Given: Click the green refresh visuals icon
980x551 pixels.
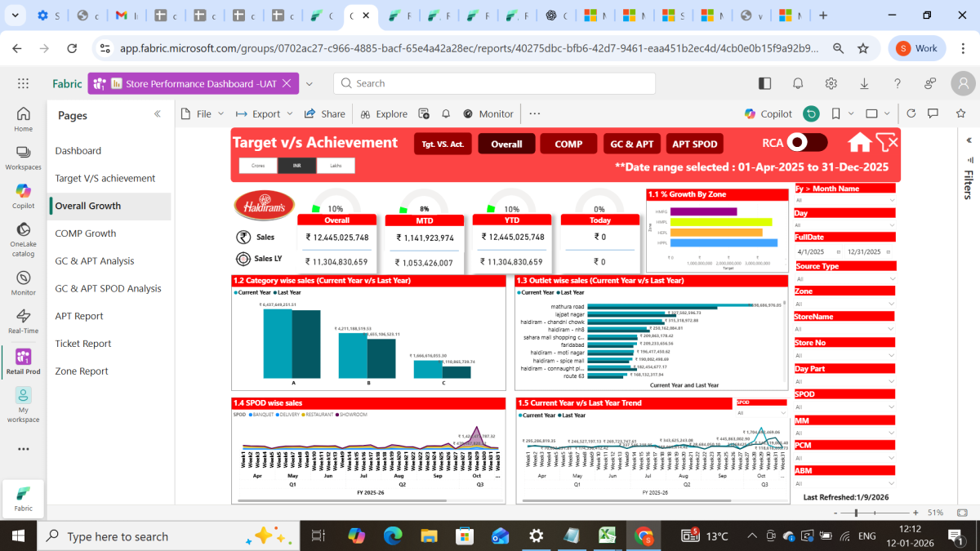Looking at the screenshot, I should [811, 114].
